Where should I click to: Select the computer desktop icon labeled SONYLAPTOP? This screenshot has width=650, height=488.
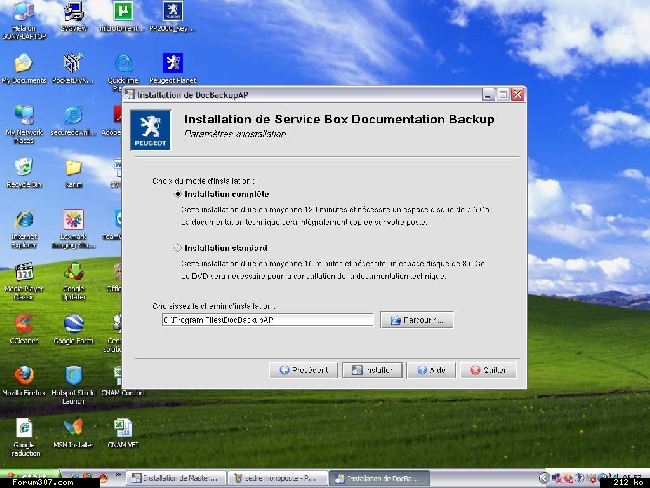24,20
